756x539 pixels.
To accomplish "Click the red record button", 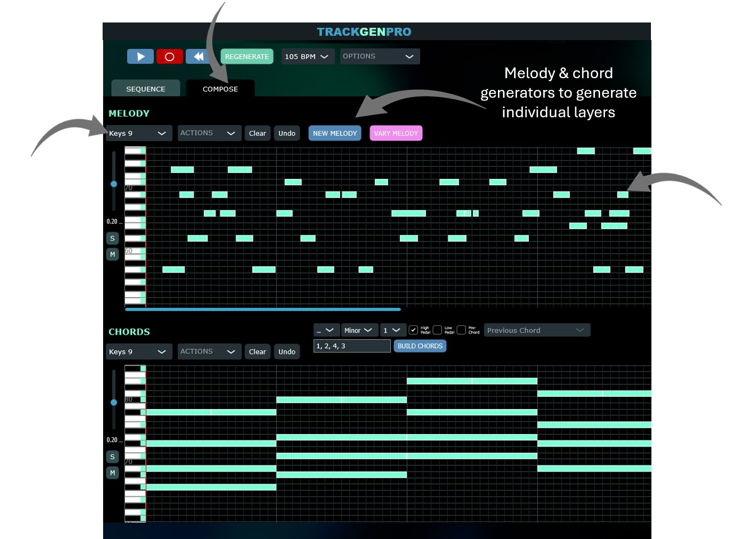I will 170,57.
